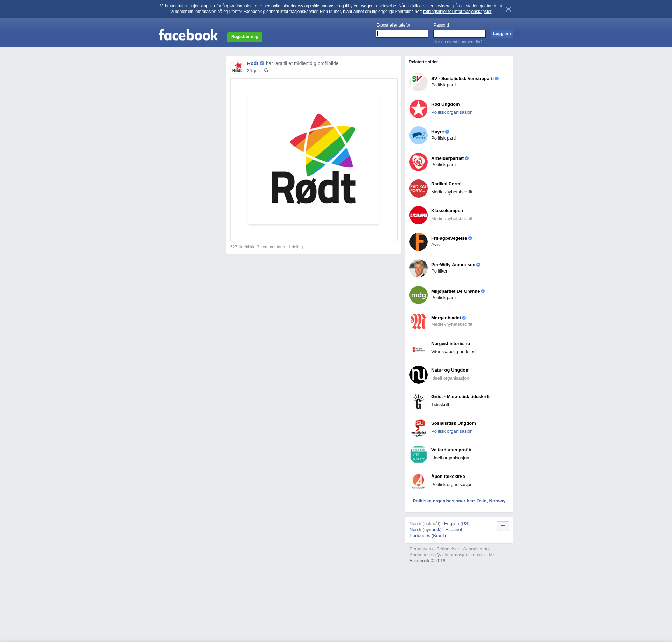Open Politiske organisasjoner her: Oslo, Norway

pyautogui.click(x=459, y=501)
